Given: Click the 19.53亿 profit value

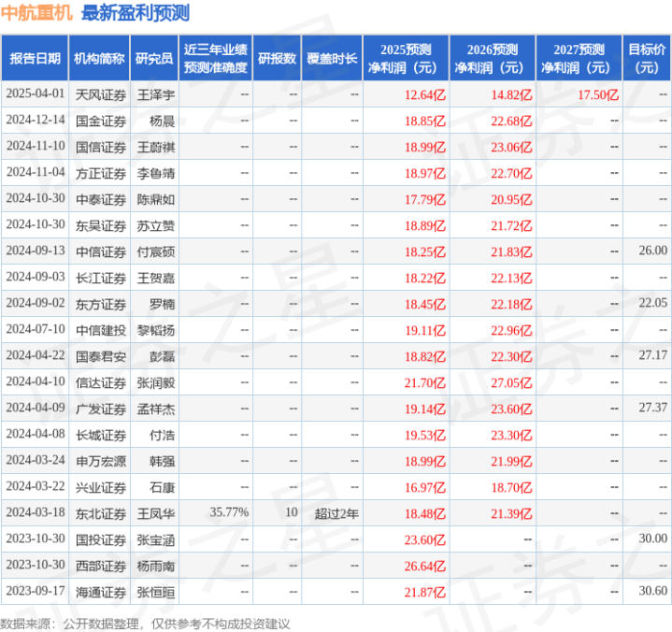Looking at the screenshot, I should coord(425,435).
